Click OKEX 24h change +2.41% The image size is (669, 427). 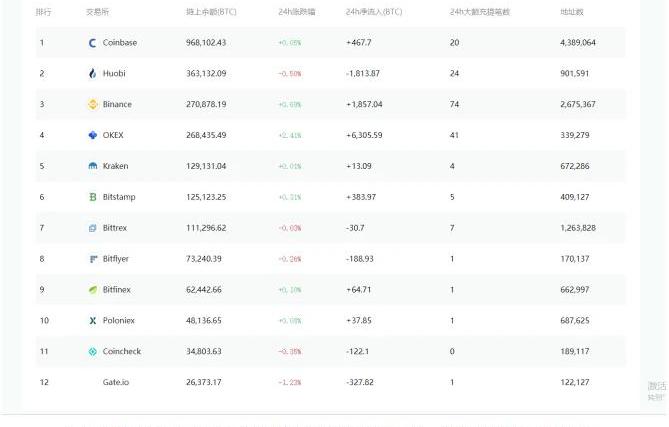point(290,136)
